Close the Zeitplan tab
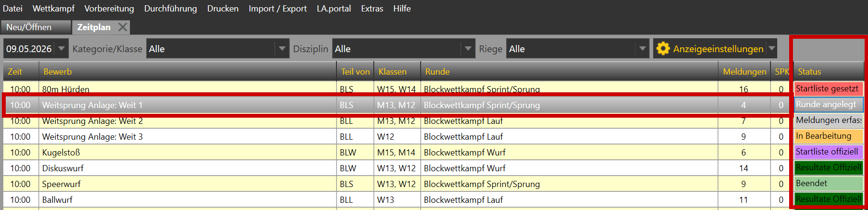The width and height of the screenshot is (868, 210). click(123, 27)
